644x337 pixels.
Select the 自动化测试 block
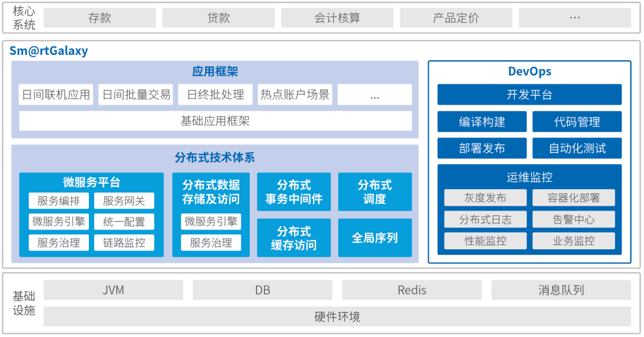(577, 149)
